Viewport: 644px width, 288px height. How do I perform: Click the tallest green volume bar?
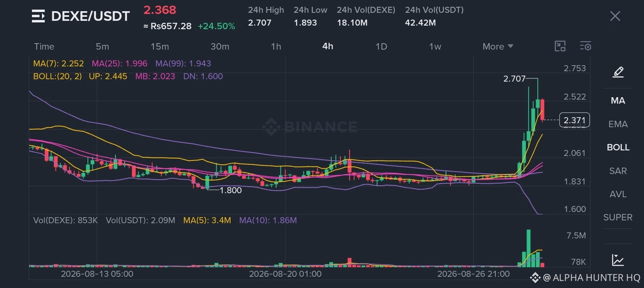click(x=529, y=248)
